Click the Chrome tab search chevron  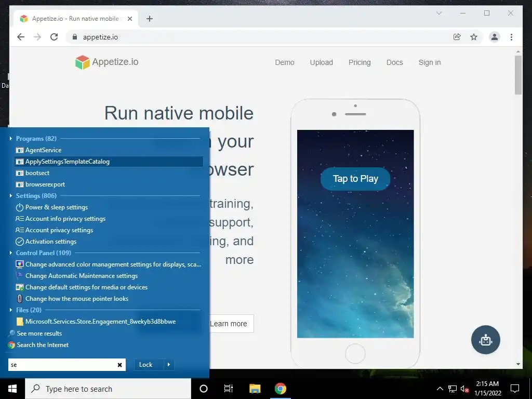click(x=438, y=13)
